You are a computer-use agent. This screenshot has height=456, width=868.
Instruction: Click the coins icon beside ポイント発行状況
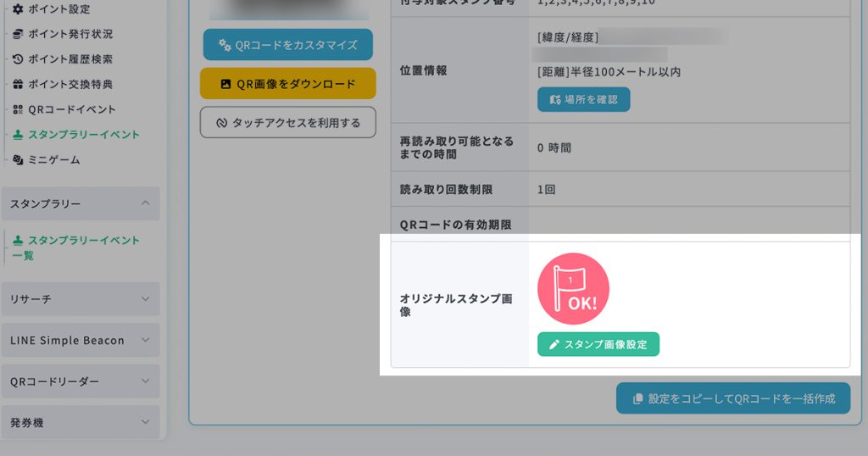pyautogui.click(x=18, y=35)
